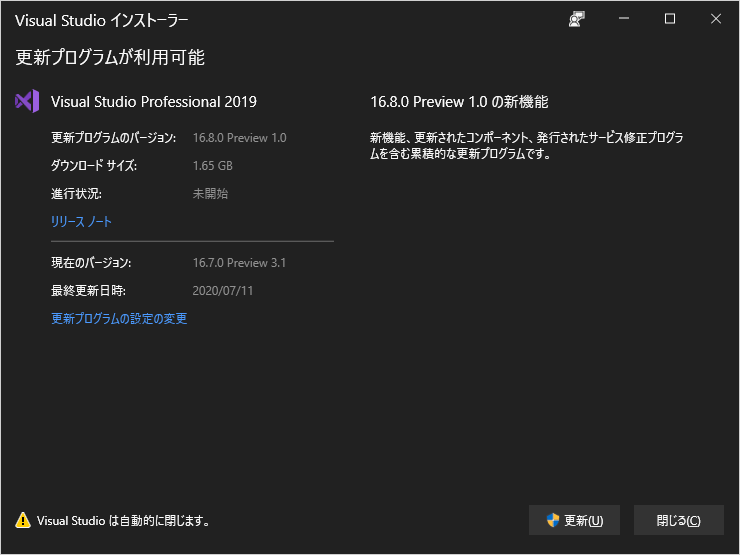Click the 閉じる(C) close button
The height and width of the screenshot is (555, 740).
(679, 520)
